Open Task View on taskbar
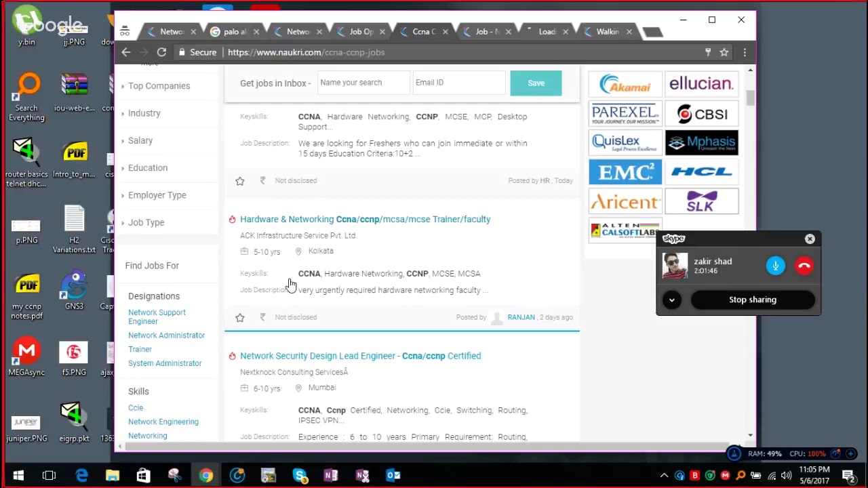868x488 pixels. click(49, 475)
